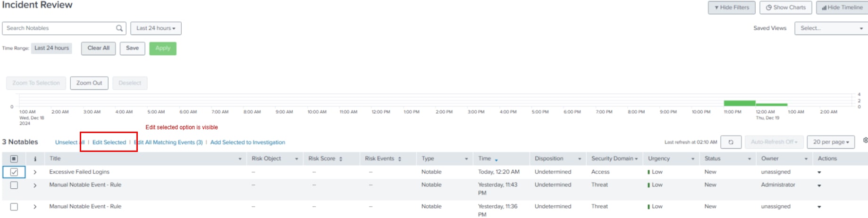Click the Excessive Failed Logins title
Screen dimensions: 868x218
click(79, 172)
